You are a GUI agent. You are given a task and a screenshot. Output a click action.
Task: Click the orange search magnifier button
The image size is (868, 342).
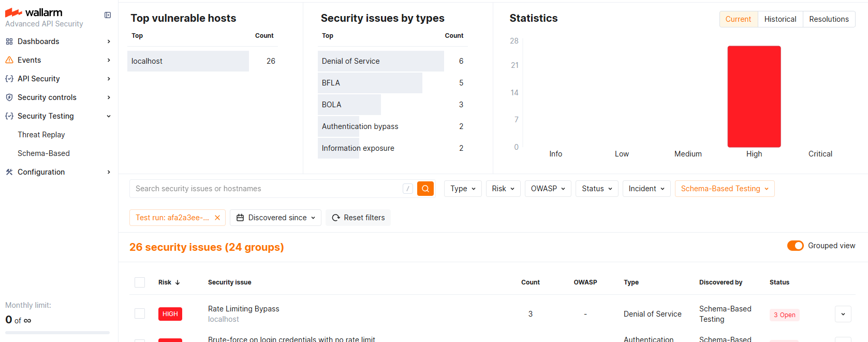tap(425, 189)
